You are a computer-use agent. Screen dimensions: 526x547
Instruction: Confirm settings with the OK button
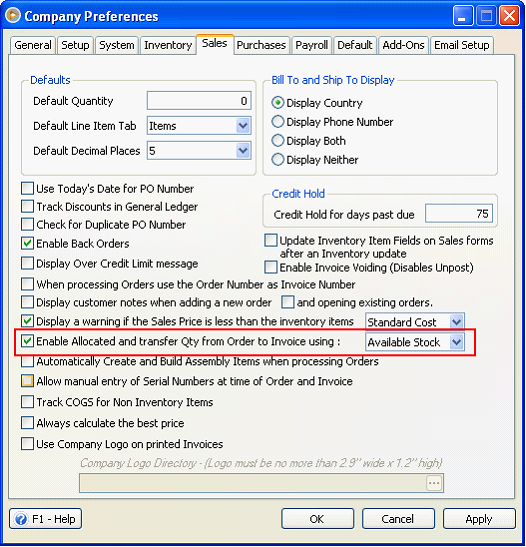point(317,519)
